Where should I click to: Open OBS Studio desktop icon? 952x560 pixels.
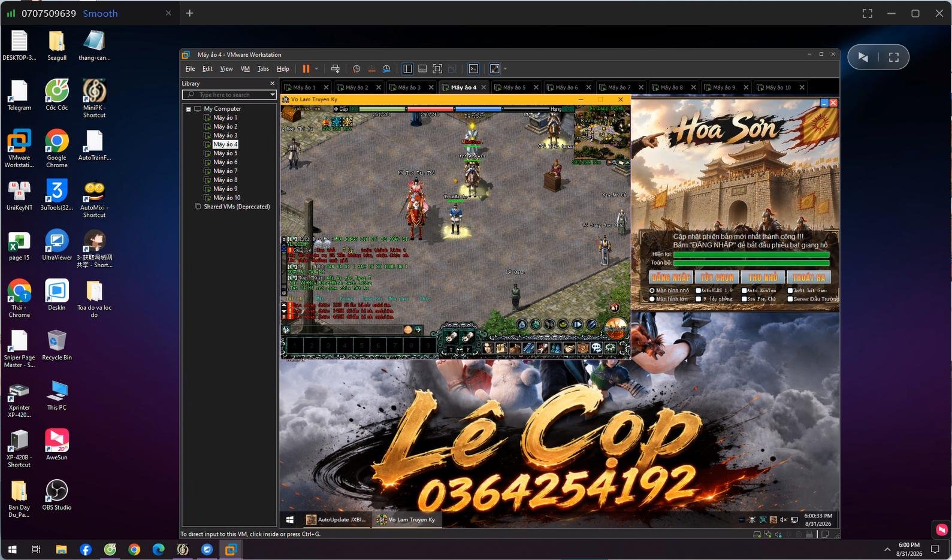click(x=56, y=495)
